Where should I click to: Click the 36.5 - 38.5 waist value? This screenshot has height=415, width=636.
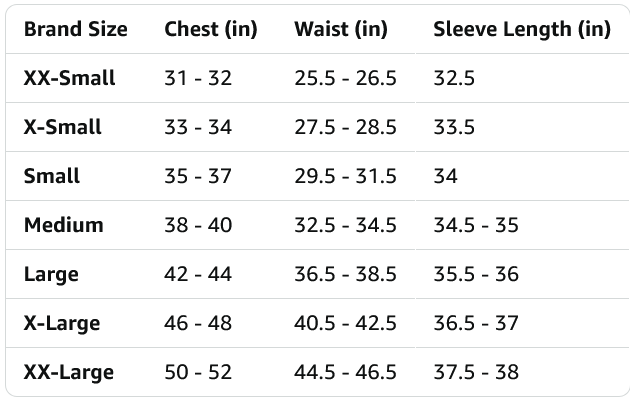(345, 274)
